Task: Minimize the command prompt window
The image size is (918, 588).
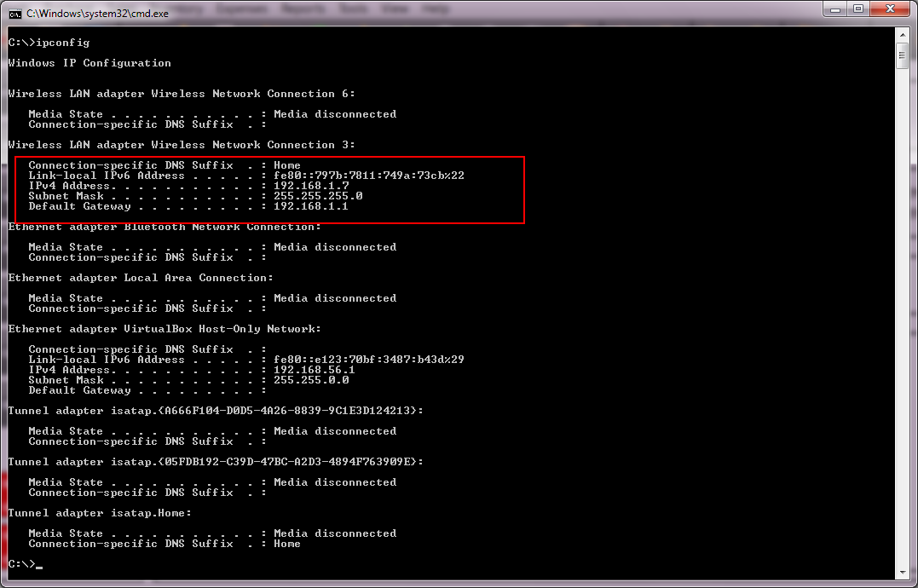Action: 834,9
